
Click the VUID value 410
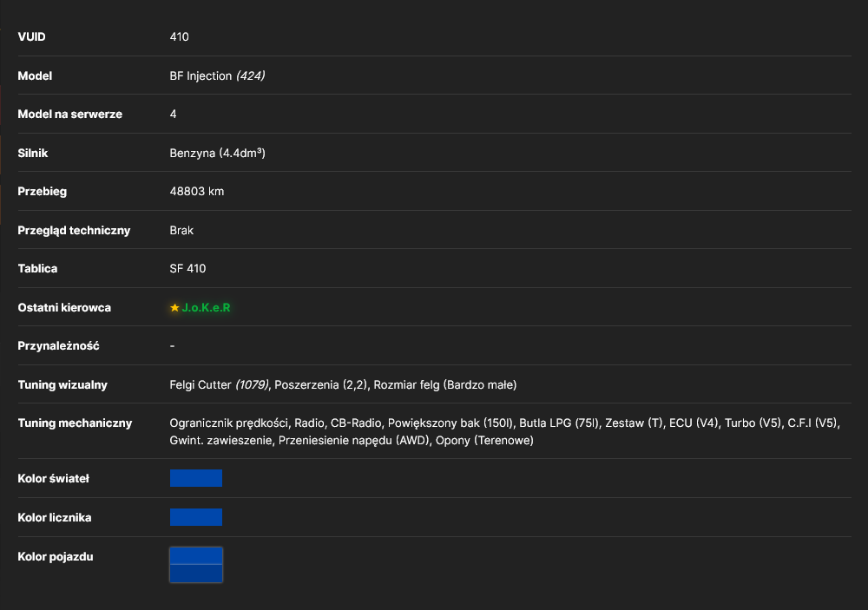[180, 36]
